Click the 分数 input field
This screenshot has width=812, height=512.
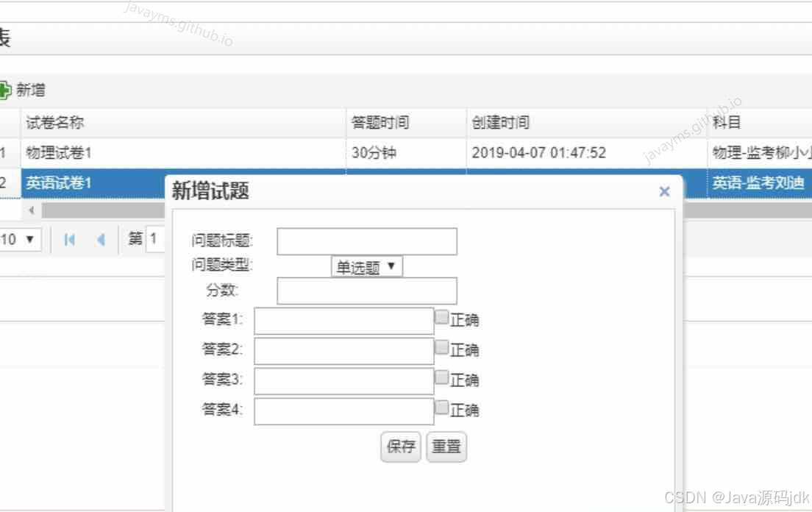[x=366, y=290]
